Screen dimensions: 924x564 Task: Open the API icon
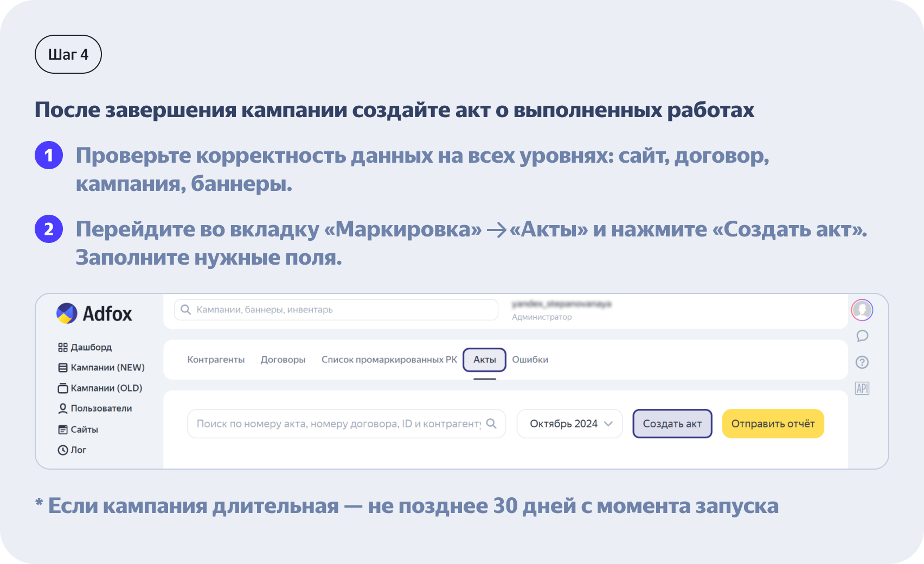pos(862,388)
